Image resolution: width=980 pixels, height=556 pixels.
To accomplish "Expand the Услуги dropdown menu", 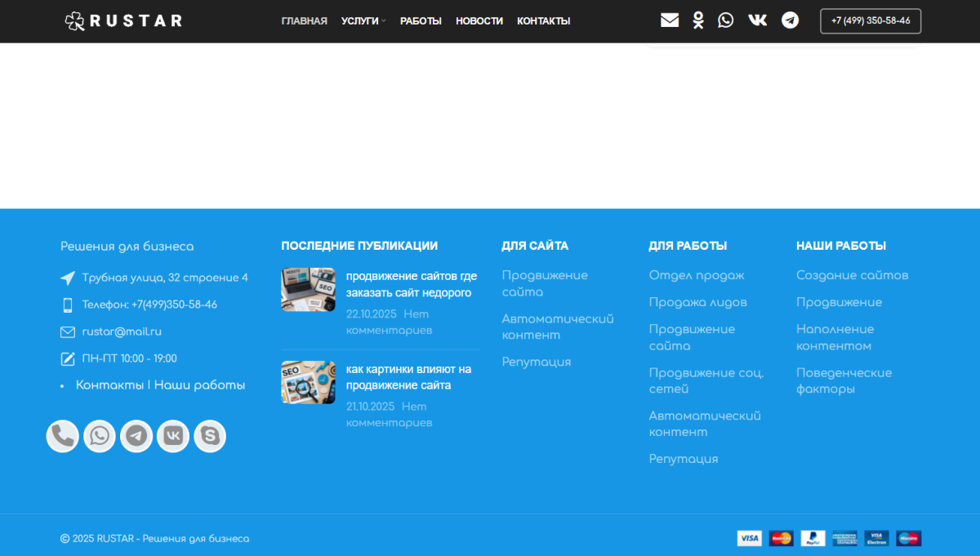I will [363, 21].
